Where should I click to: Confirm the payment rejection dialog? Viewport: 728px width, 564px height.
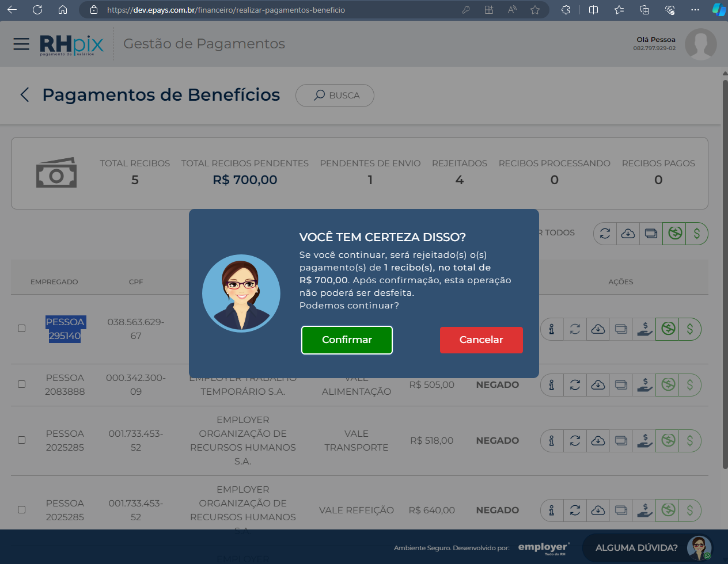tap(347, 340)
